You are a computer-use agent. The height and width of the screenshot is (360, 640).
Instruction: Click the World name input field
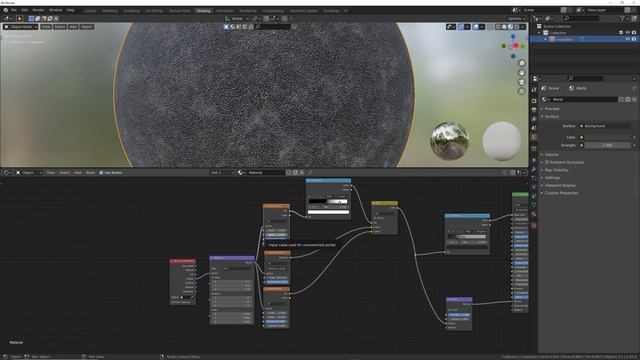coord(584,100)
